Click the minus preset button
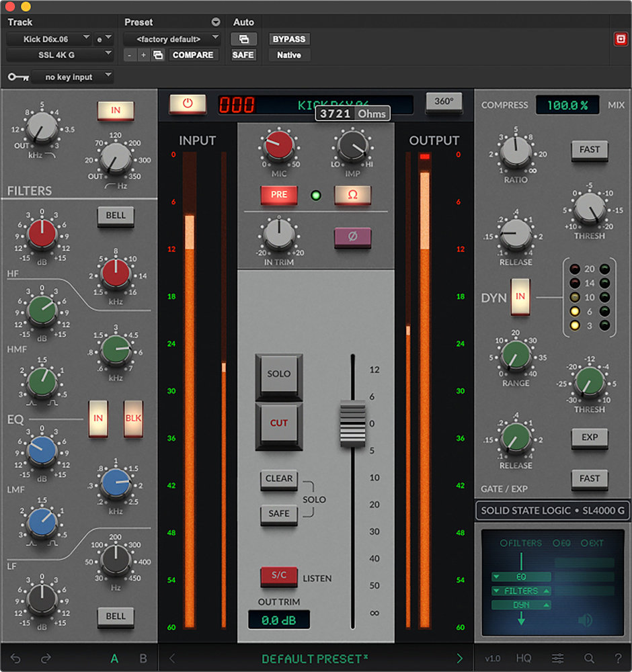The image size is (632, 672). click(x=130, y=55)
